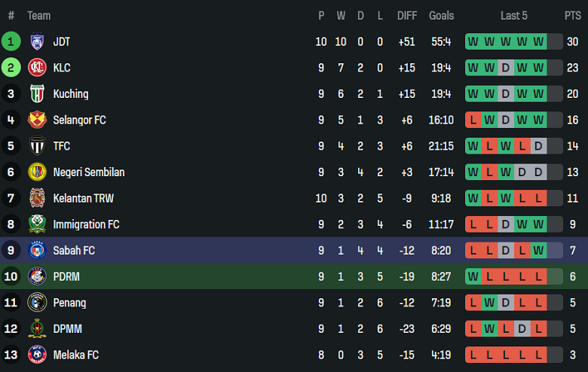Image resolution: width=588 pixels, height=372 pixels.
Task: Click the PDRM team crest
Action: 37,276
